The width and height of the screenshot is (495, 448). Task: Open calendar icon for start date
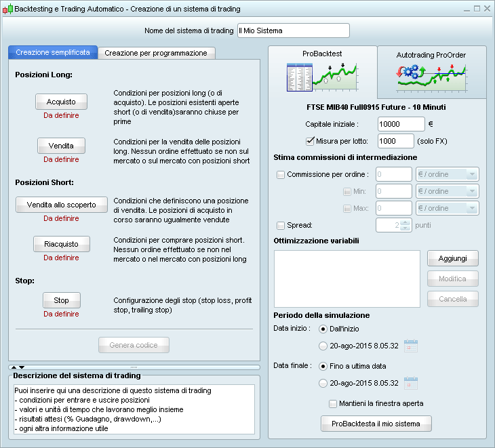[410, 346]
